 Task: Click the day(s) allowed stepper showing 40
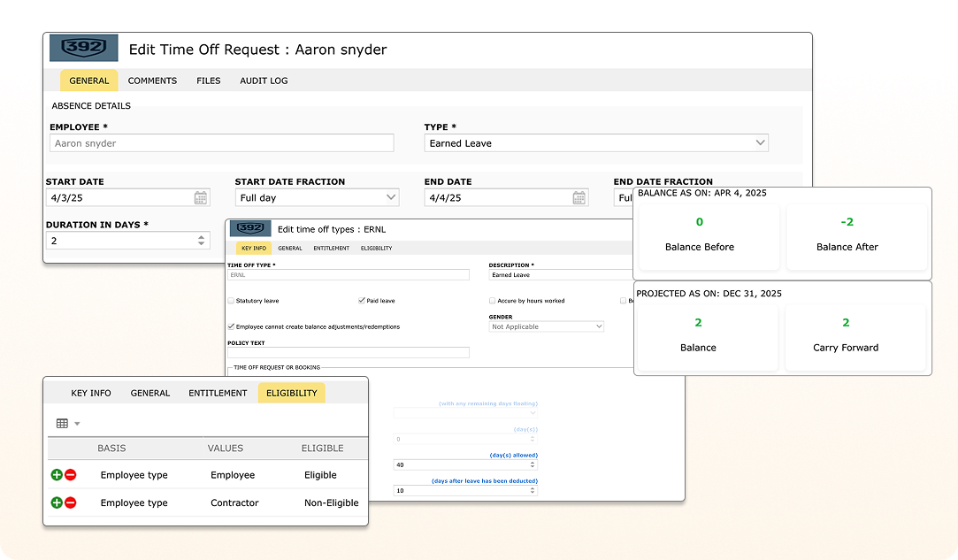533,464
